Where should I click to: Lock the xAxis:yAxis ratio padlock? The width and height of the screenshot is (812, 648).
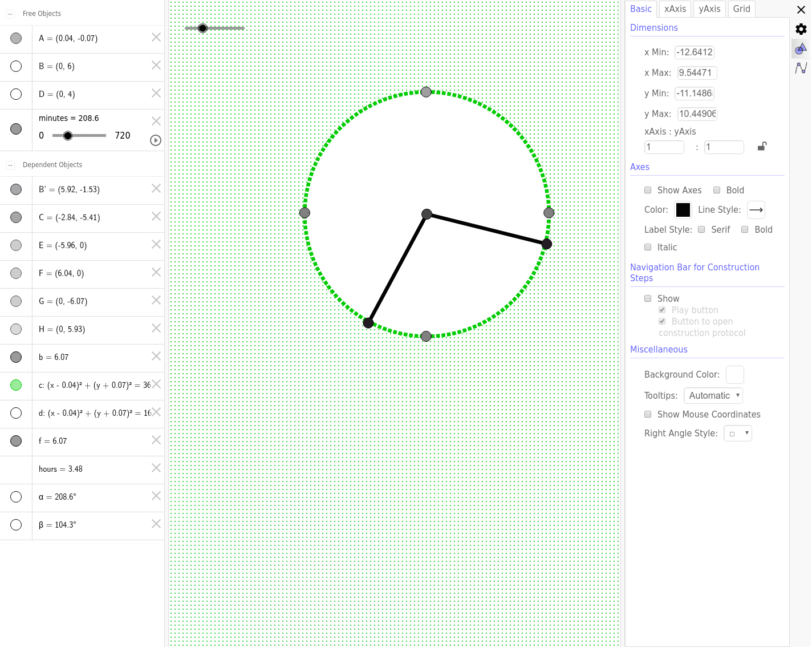click(762, 147)
